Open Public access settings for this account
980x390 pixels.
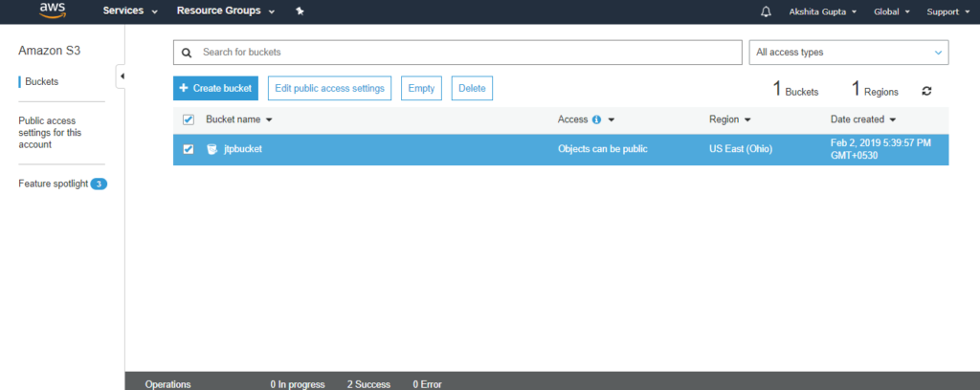[50, 132]
